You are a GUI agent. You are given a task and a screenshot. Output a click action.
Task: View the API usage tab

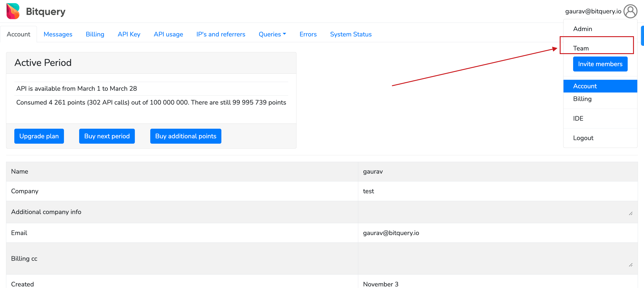[168, 34]
